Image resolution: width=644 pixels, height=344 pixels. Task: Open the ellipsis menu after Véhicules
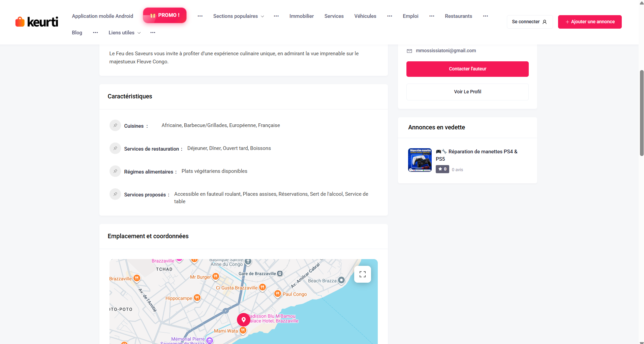(x=390, y=16)
